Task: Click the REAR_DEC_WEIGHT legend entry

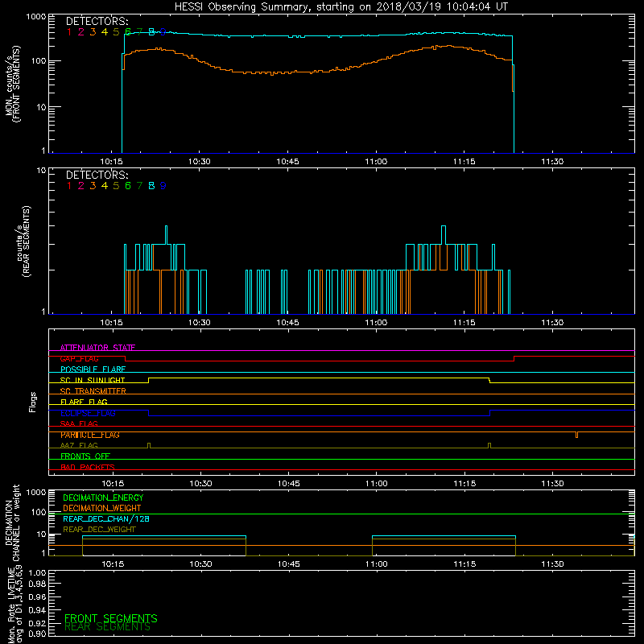Action: tap(99, 530)
